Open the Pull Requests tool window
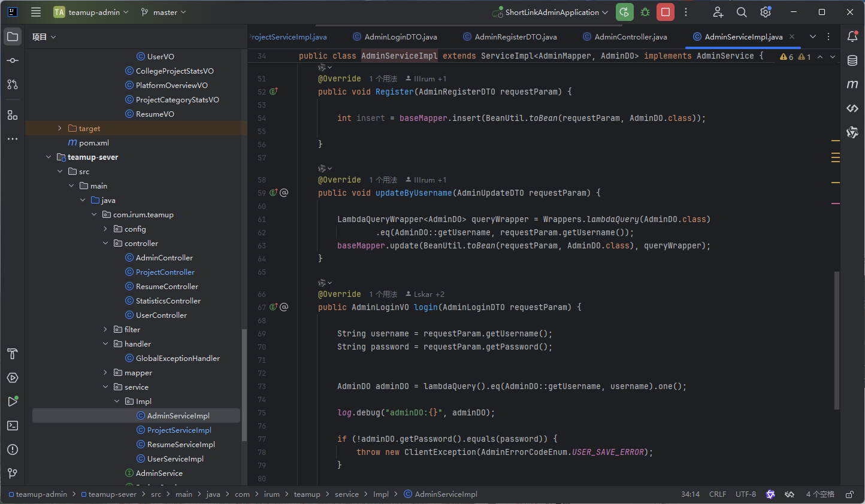 [13, 84]
